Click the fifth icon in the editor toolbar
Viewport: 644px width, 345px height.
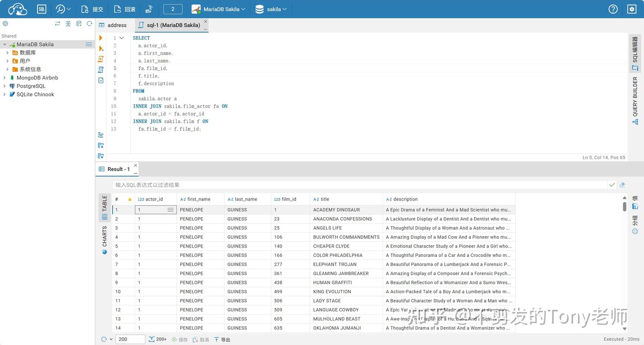tap(101, 80)
